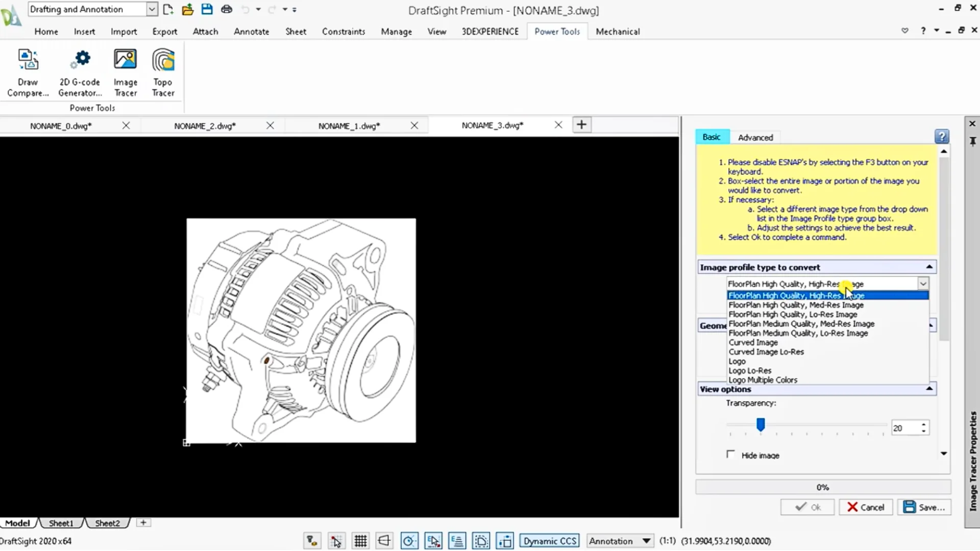
Task: Click the Save... button in tracer panel
Action: (924, 507)
